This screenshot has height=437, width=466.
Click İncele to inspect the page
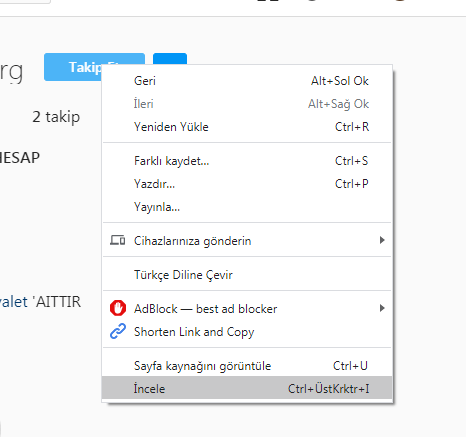click(x=247, y=388)
